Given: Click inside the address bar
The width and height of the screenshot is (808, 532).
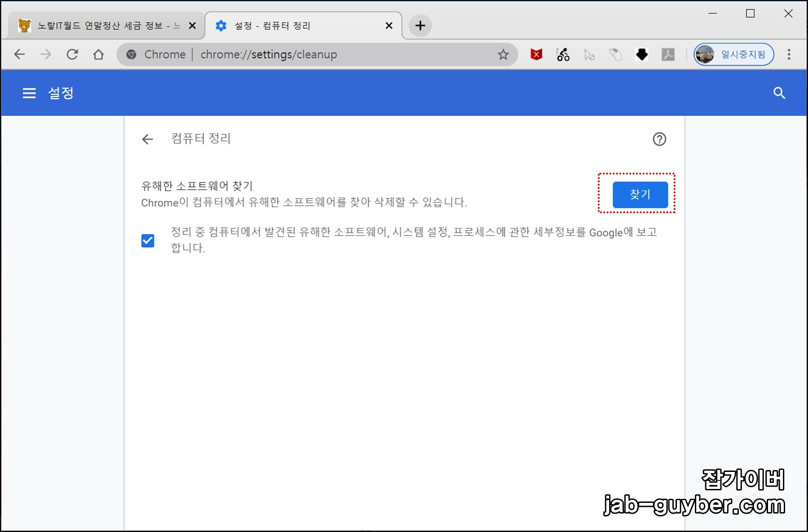Looking at the screenshot, I should pos(314,54).
